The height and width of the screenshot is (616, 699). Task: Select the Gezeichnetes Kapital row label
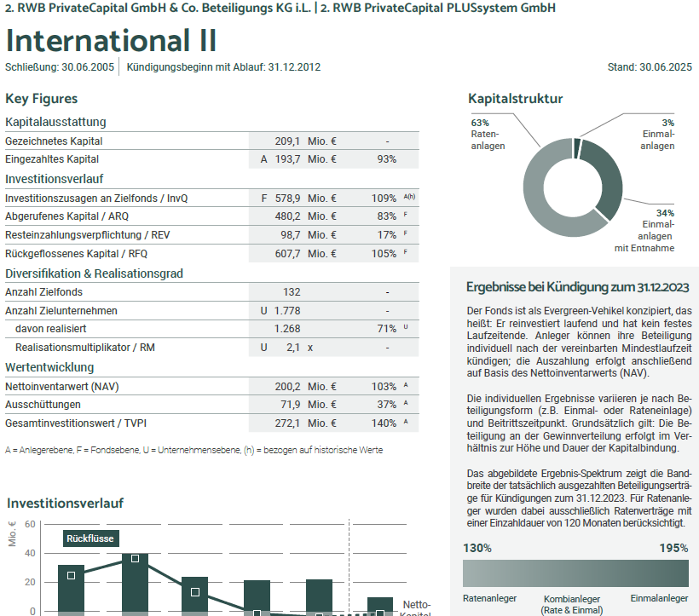(x=54, y=141)
